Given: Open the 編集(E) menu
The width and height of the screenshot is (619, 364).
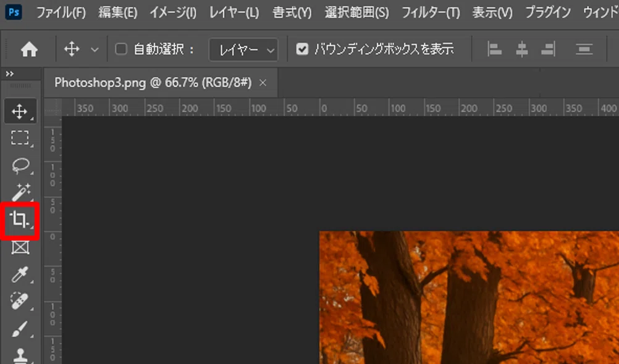Looking at the screenshot, I should tap(117, 12).
